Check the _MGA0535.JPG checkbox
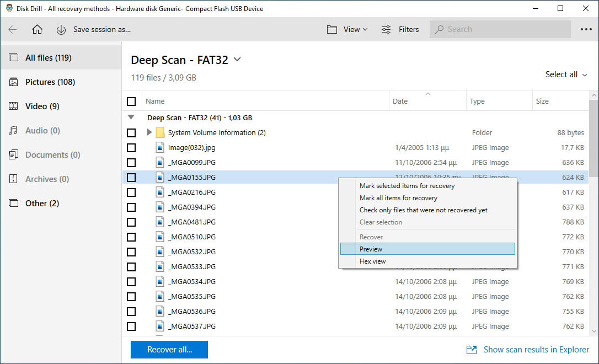The width and height of the screenshot is (599, 364). 131,296
